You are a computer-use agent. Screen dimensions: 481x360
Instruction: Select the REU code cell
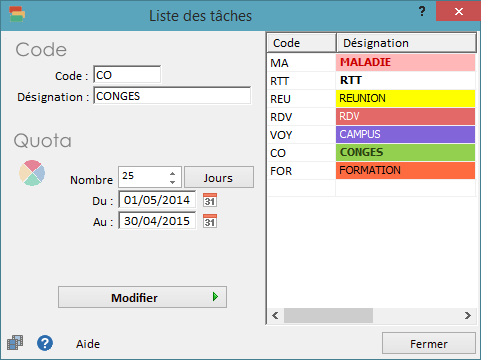[301, 99]
